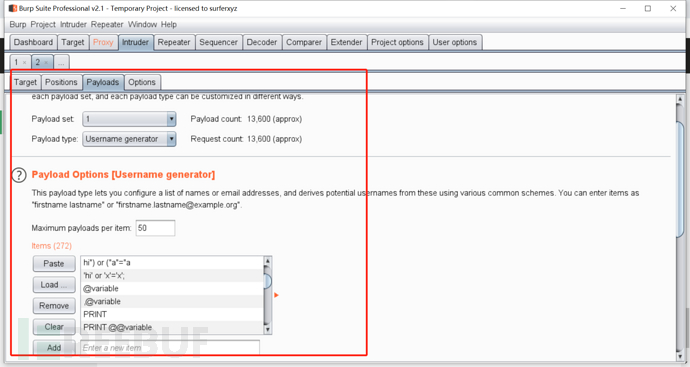Click the Paste button
690x367 pixels.
54,264
